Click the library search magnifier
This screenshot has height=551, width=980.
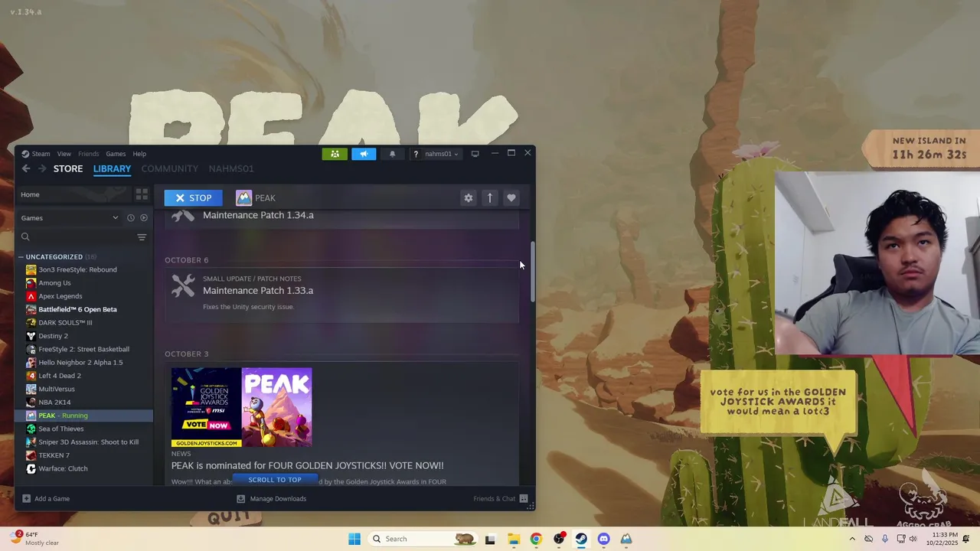[x=25, y=237]
